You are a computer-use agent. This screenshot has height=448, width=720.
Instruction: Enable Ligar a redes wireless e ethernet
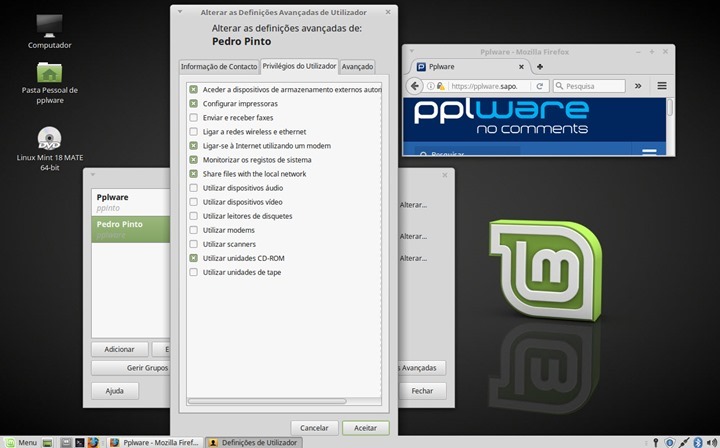coord(193,132)
